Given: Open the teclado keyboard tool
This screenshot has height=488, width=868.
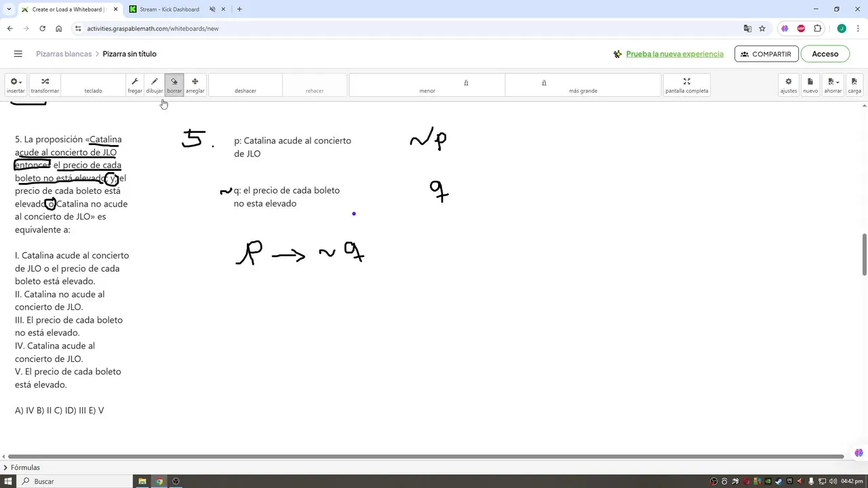Looking at the screenshot, I should tap(93, 85).
